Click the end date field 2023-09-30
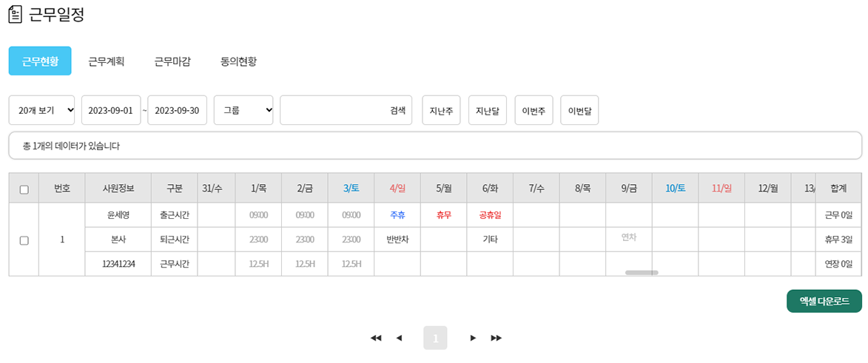This screenshot has height=363, width=868. 177,110
